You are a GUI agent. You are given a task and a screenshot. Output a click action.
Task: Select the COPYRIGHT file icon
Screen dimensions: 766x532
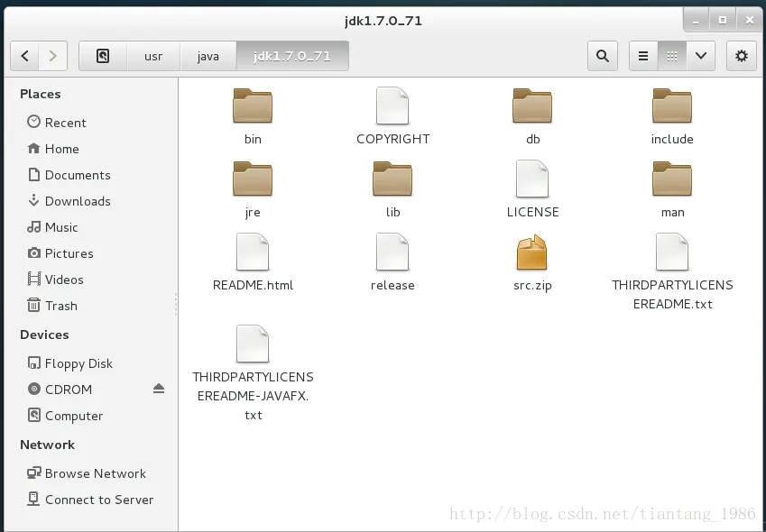(392, 105)
